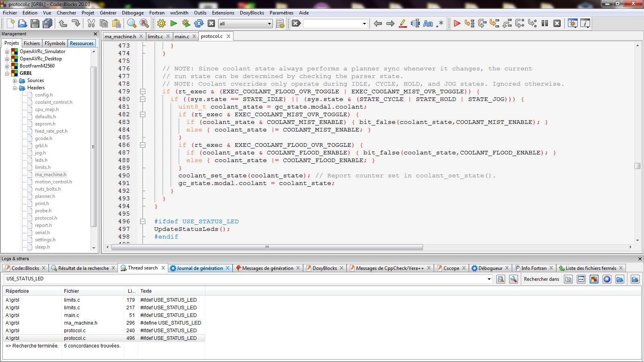This screenshot has height=362, width=644.
Task: Click the Build gear icon
Action: tap(161, 23)
